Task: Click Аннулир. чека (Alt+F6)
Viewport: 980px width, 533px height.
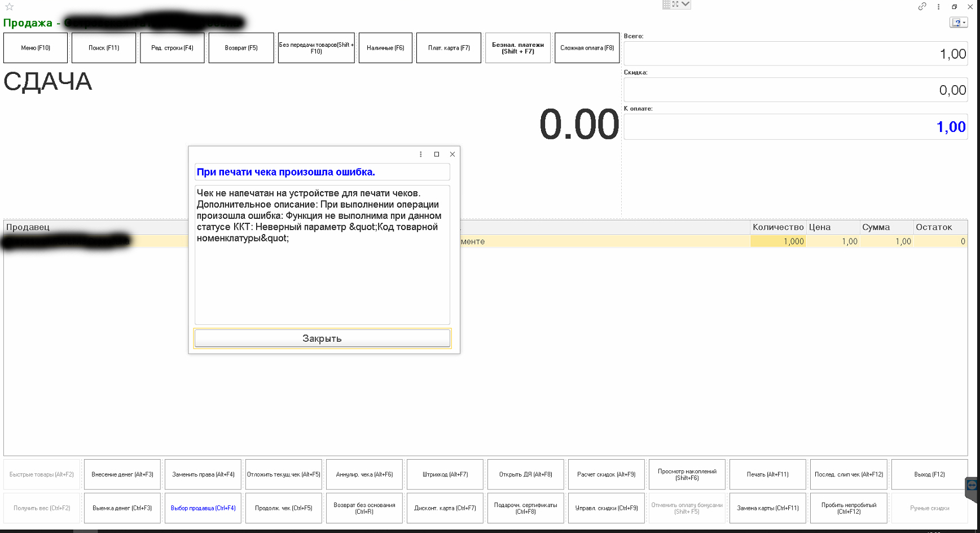Action: [364, 474]
